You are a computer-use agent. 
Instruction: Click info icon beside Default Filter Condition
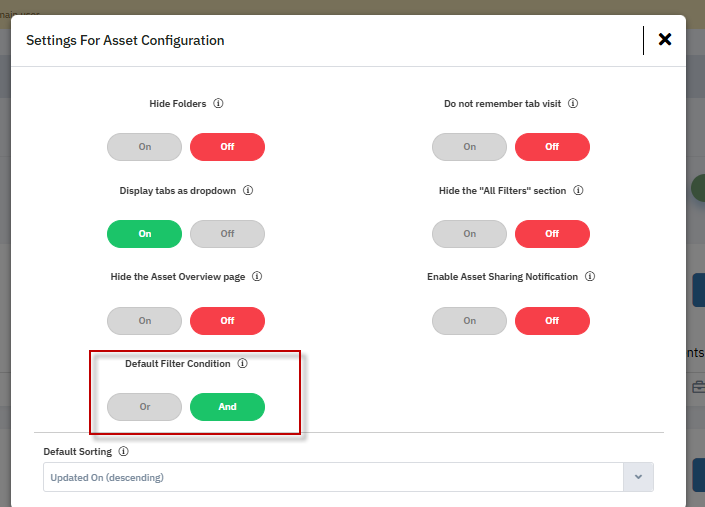pos(243,364)
